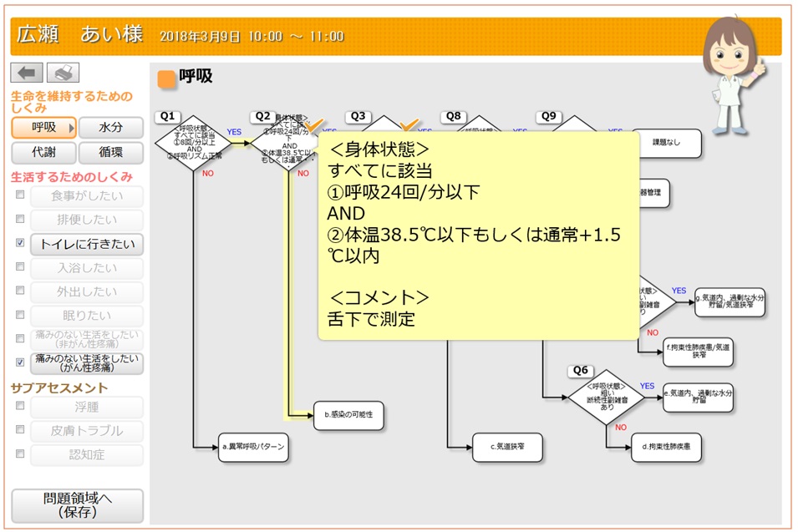
Task: Click the 眠りたい button
Action: tap(87, 316)
